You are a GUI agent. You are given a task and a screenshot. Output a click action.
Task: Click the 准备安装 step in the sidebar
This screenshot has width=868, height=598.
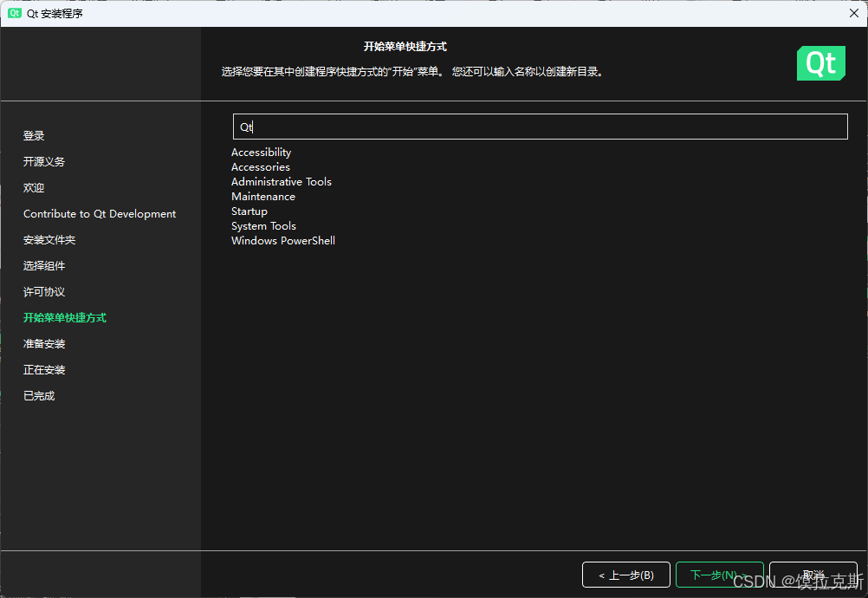[43, 344]
